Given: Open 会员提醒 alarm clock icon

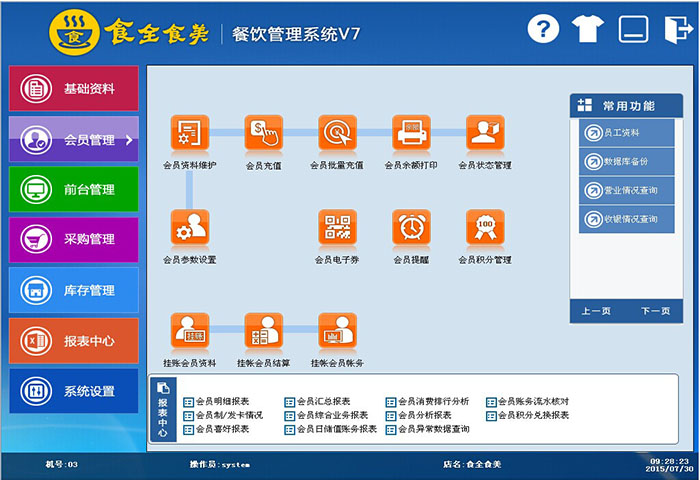Looking at the screenshot, I should pos(411,227).
